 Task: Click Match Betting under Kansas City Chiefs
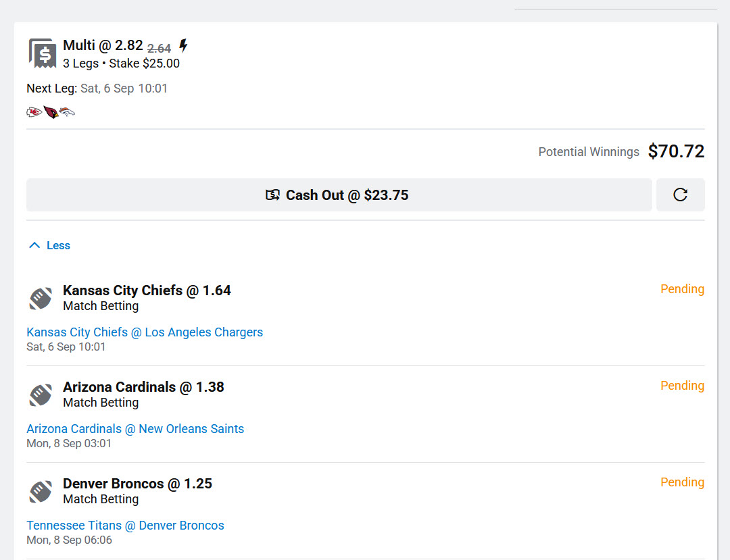101,306
